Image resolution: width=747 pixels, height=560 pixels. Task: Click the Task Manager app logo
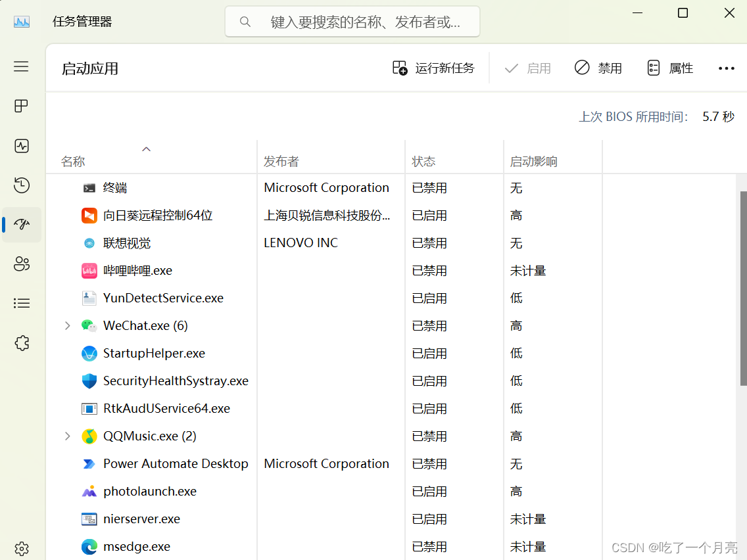point(22,22)
